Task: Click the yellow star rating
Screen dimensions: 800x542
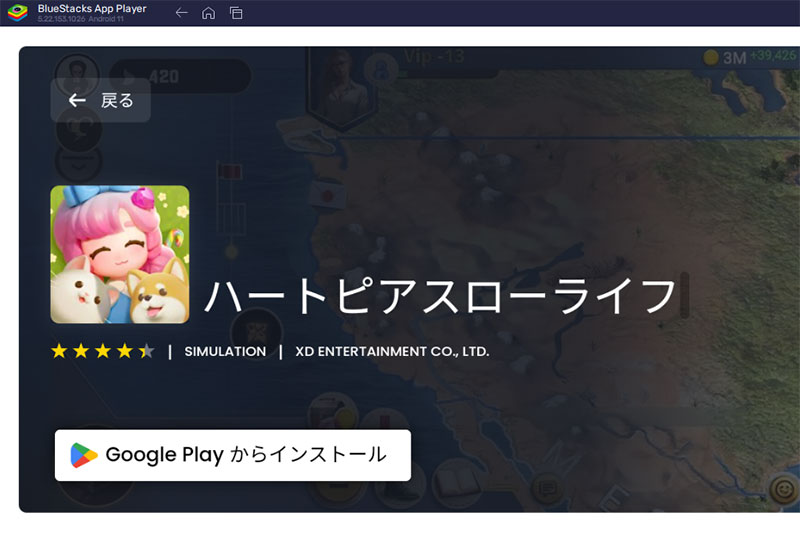Action: 102,351
